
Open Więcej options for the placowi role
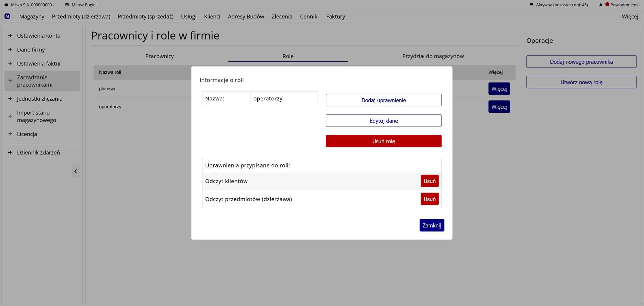[499, 89]
